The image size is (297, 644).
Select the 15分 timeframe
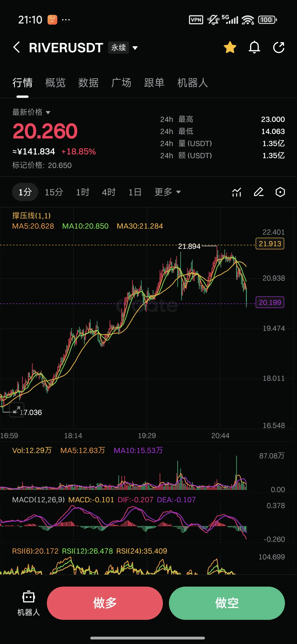click(54, 192)
